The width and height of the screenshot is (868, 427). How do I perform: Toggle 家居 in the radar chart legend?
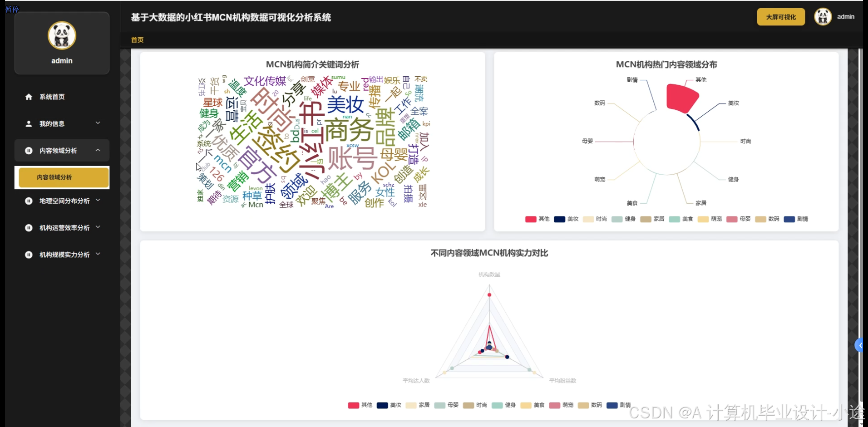tap(418, 405)
